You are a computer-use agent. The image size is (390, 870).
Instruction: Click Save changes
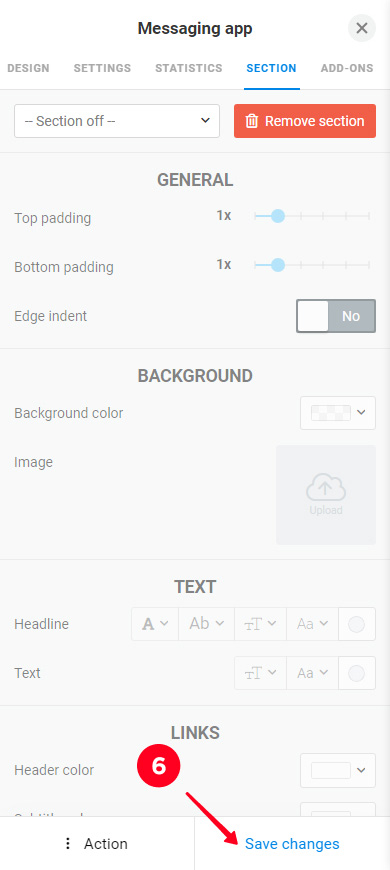pos(292,843)
